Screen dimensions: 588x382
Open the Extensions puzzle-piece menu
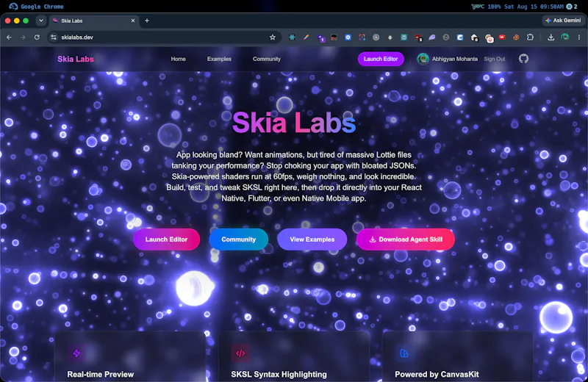(x=530, y=37)
